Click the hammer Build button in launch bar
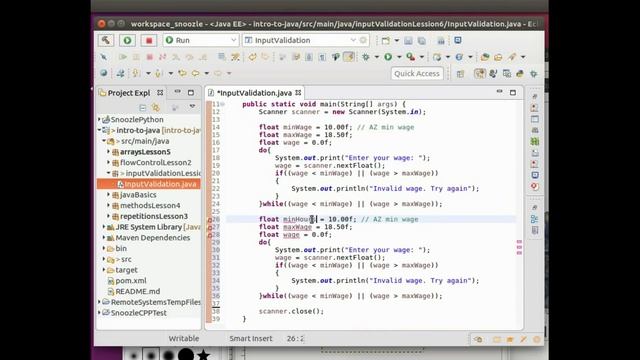This screenshot has width=640, height=360. click(x=106, y=40)
